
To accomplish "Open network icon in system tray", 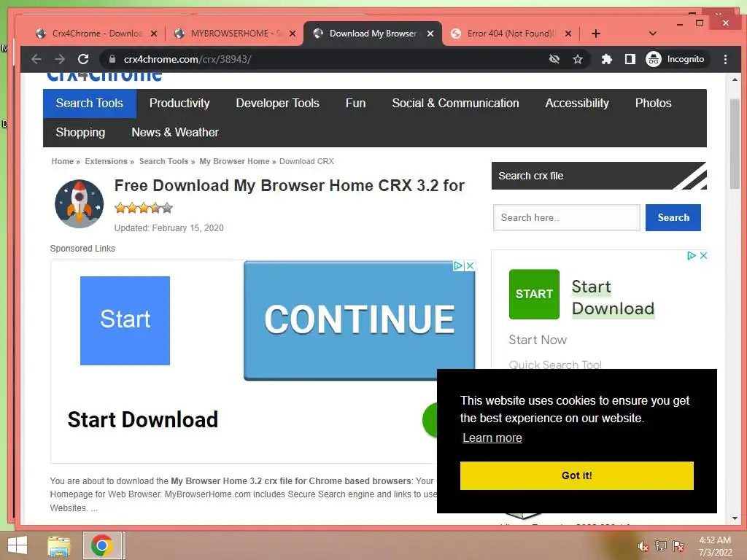I will 661,546.
